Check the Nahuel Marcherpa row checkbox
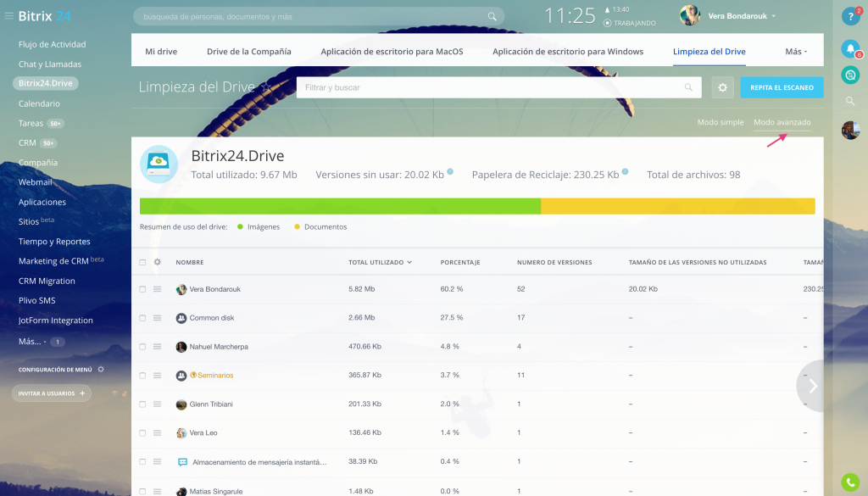Viewport: 868px width, 496px height. tap(142, 347)
